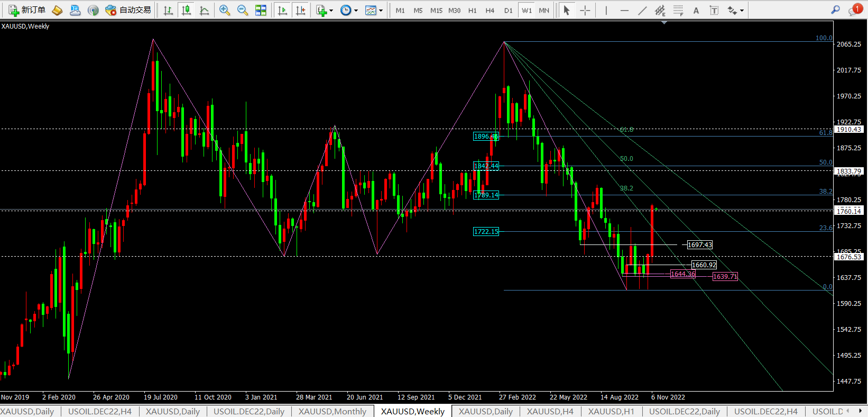Click the add indicator icon
This screenshot has height=417, width=868.
coord(321,10)
